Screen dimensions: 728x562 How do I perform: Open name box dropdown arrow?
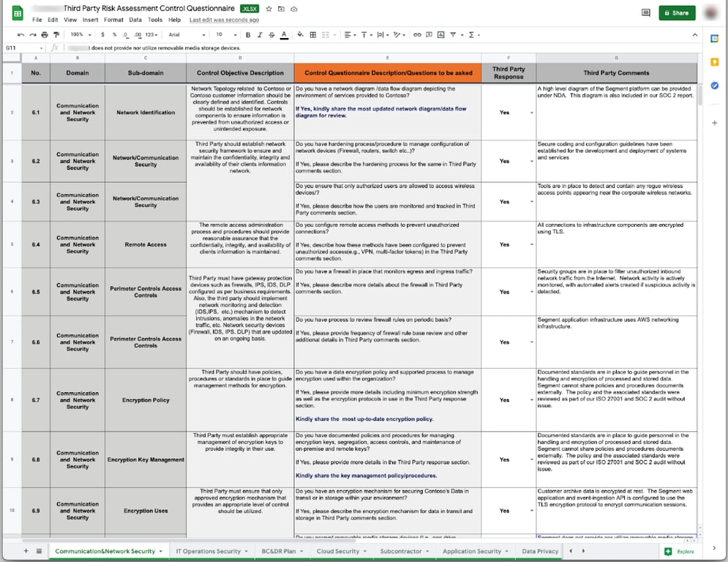click(x=41, y=48)
